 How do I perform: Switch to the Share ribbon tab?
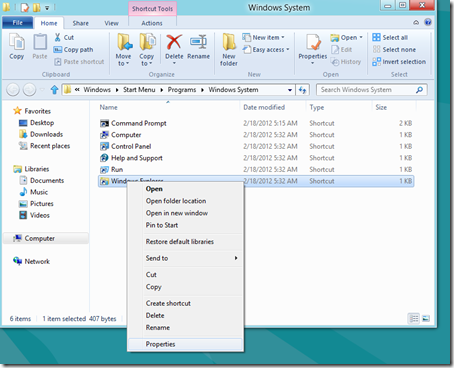pyautogui.click(x=81, y=23)
